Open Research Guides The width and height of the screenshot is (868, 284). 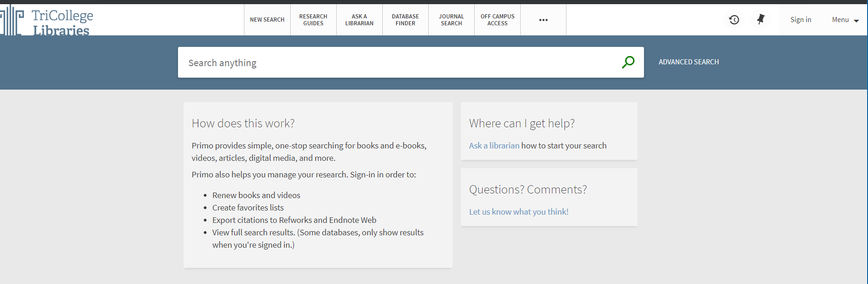click(x=313, y=20)
